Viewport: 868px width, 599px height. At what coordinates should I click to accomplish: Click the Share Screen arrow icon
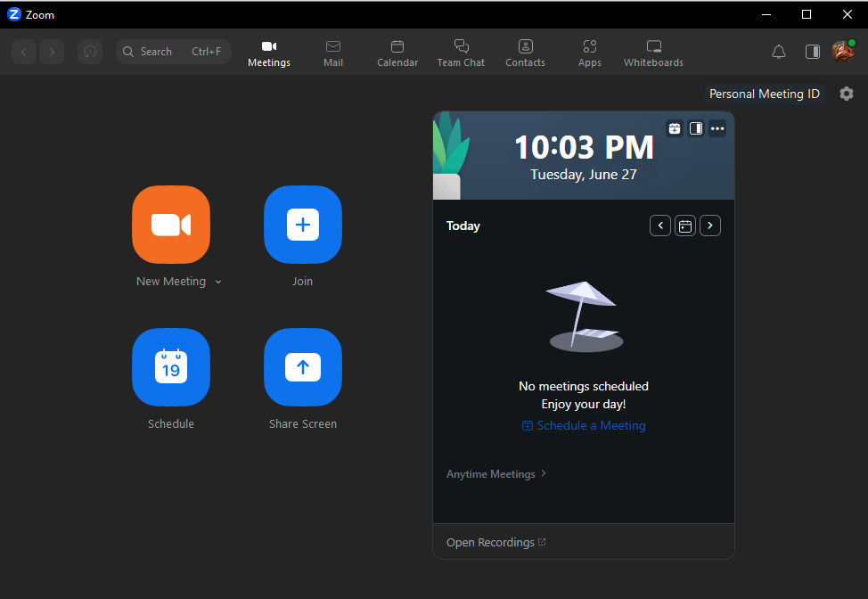[x=303, y=367]
